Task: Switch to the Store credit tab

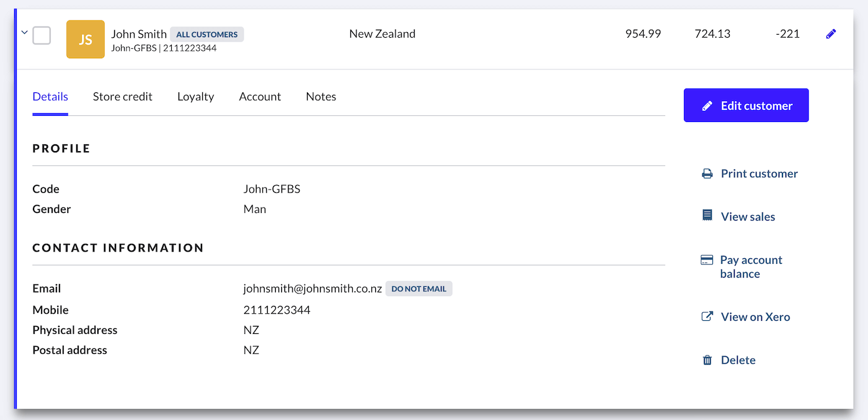Action: click(x=123, y=97)
